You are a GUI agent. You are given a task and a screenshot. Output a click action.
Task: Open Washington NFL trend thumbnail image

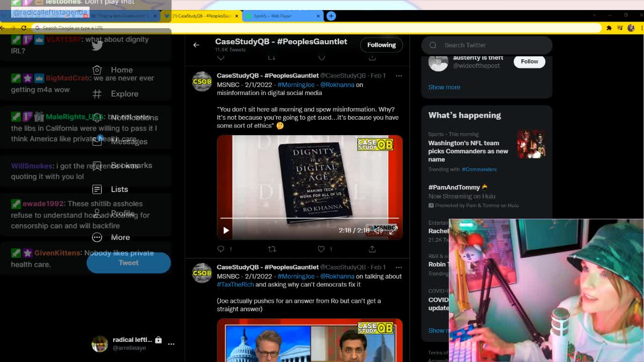tap(531, 144)
